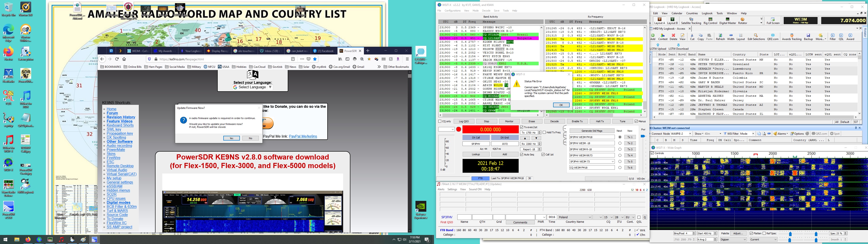Image resolution: width=868 pixels, height=244 pixels.
Task: Switch to Layout B in HRD Logbook
Action: pos(672,21)
